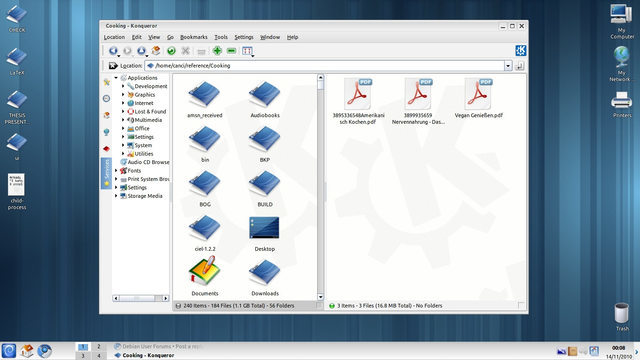Select 3895336548Amerikanisch Kochen.pdf

click(x=358, y=102)
